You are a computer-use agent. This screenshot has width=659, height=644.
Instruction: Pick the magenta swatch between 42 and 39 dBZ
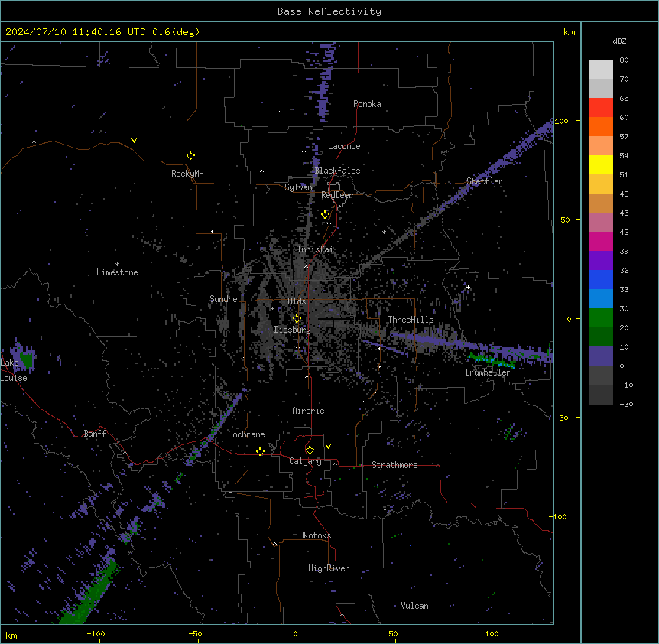(601, 241)
